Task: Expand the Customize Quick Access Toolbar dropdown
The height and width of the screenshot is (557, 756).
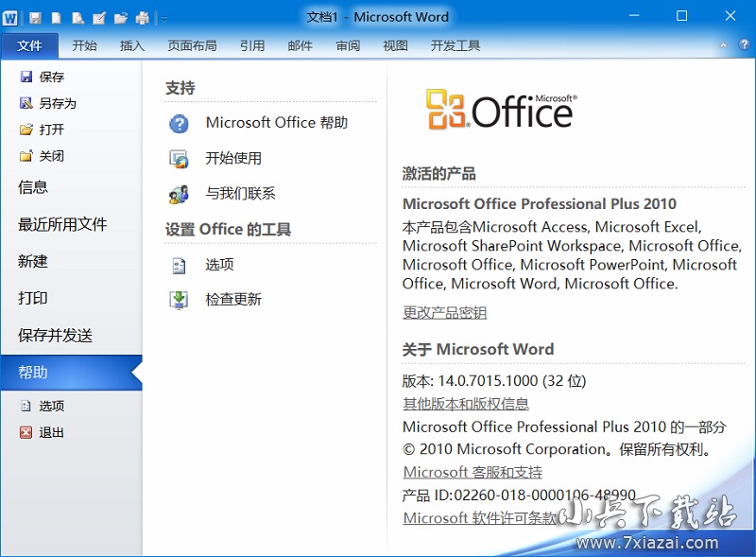Action: (163, 18)
